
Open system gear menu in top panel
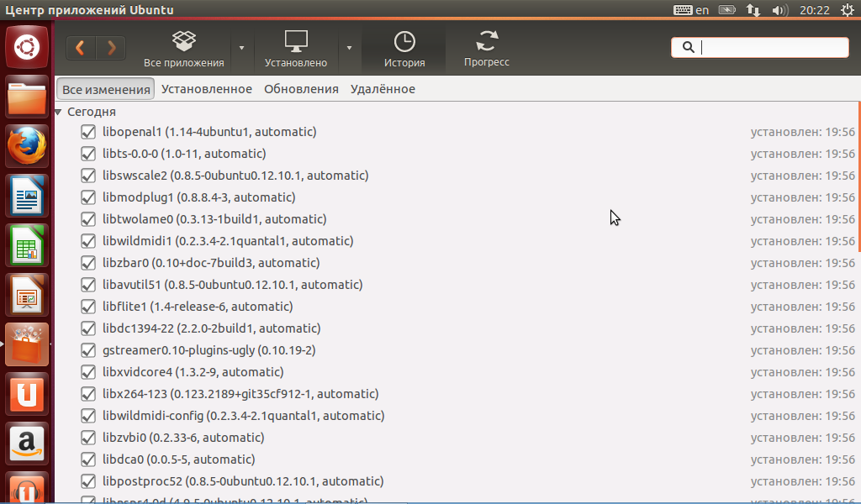848,10
